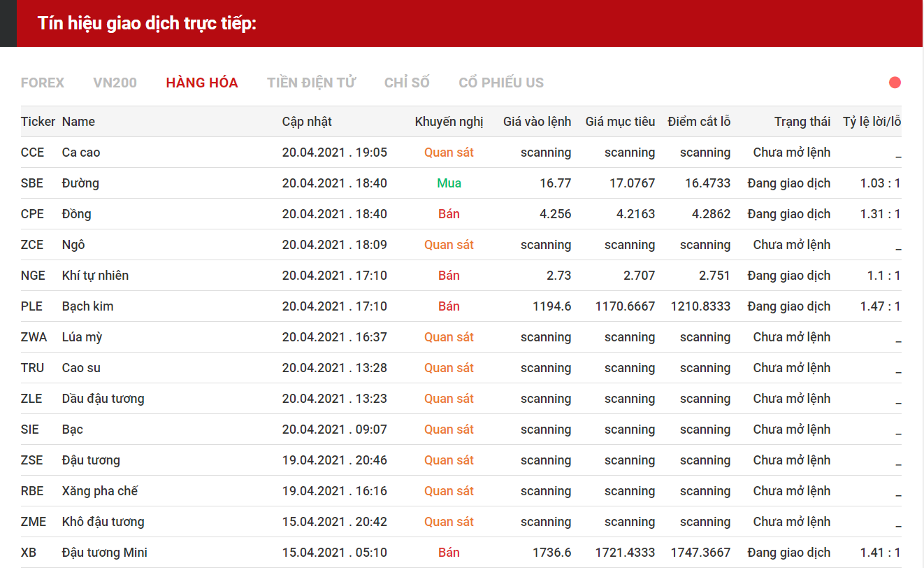Click the Điểm cắt lỗ column header
Viewport: 924px width, 568px height.
pos(699,122)
